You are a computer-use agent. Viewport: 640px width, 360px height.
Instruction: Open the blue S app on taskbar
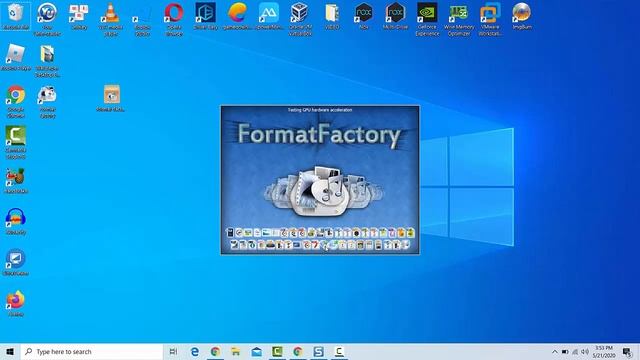[x=318, y=351]
